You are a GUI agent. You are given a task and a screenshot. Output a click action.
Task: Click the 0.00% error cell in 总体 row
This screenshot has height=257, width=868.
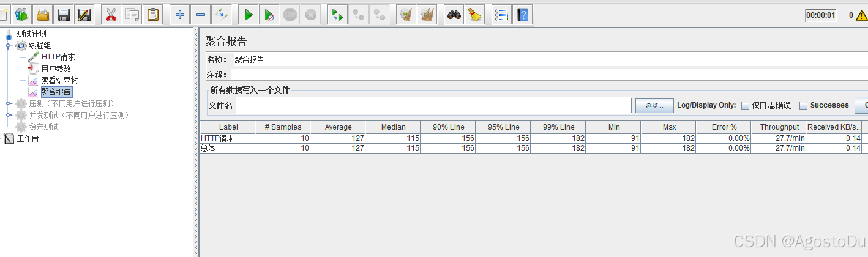[x=724, y=148]
